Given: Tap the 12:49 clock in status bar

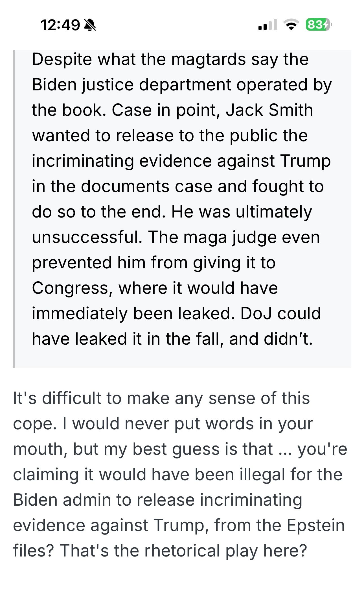Looking at the screenshot, I should (60, 25).
